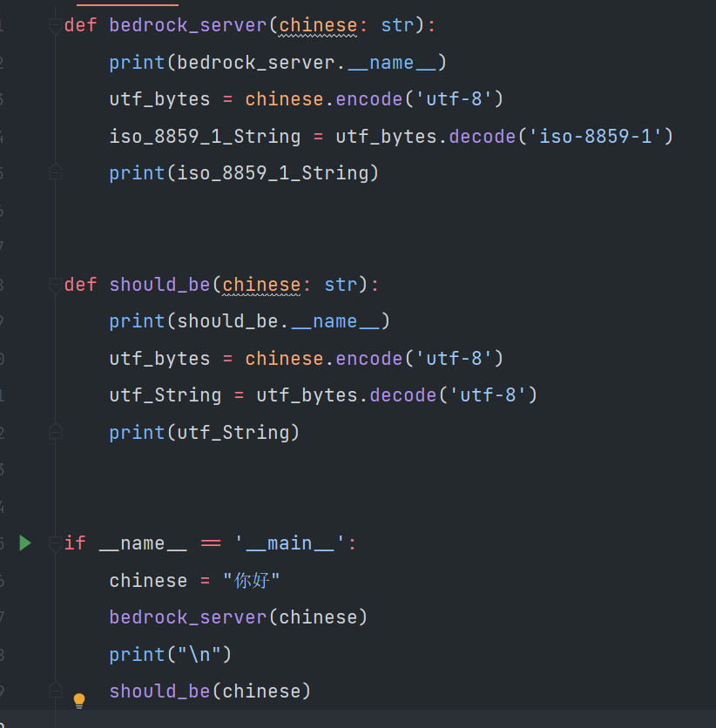Click the bedrock_server(chinese) call in main

pyautogui.click(x=239, y=617)
